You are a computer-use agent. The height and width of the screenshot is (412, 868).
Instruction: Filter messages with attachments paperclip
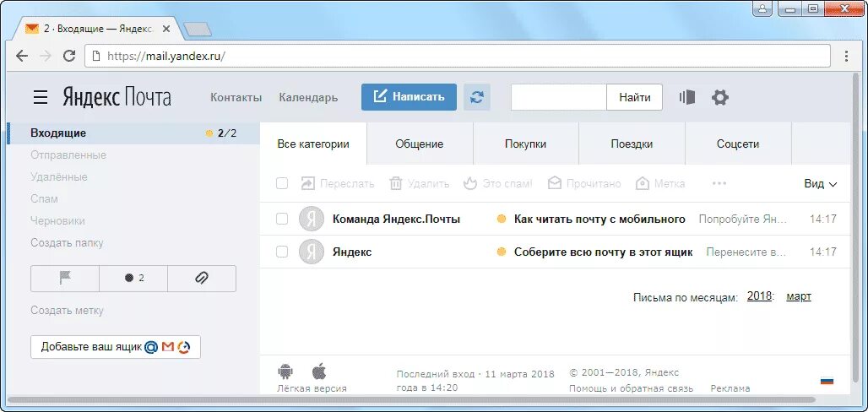(x=202, y=278)
